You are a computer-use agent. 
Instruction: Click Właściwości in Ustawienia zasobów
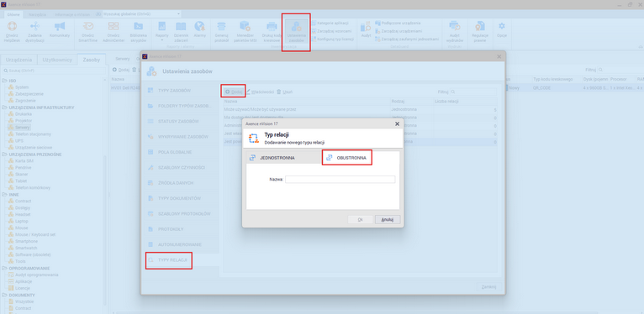(x=260, y=92)
